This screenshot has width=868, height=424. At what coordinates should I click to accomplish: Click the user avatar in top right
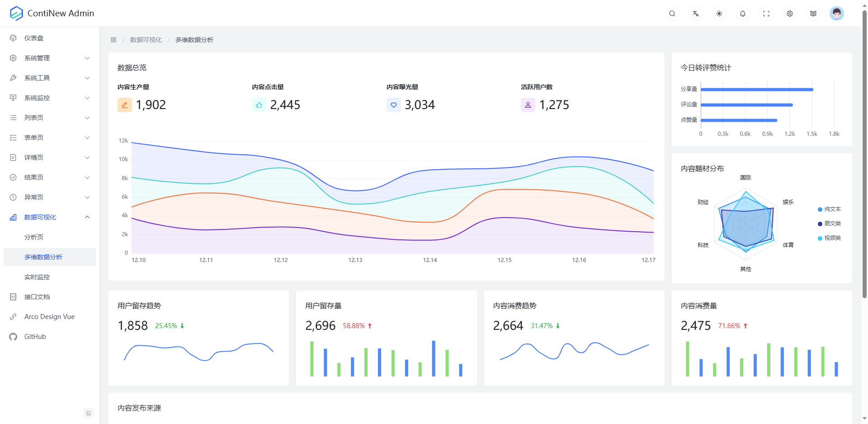(x=836, y=14)
